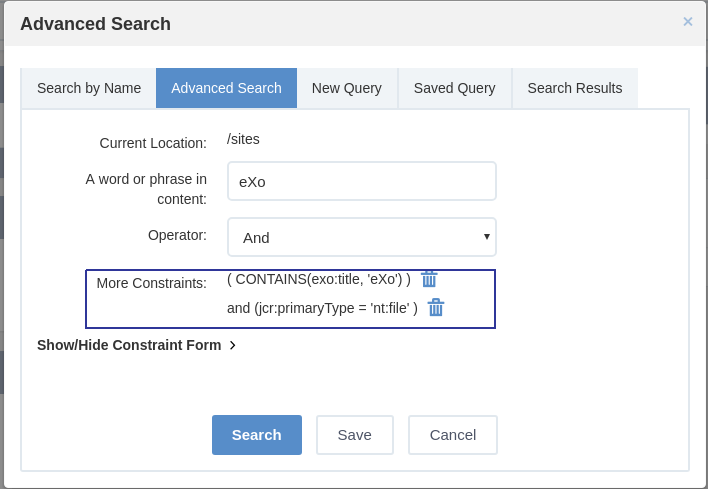Open the Operator dropdown showing And
The width and height of the screenshot is (708, 489).
[362, 237]
